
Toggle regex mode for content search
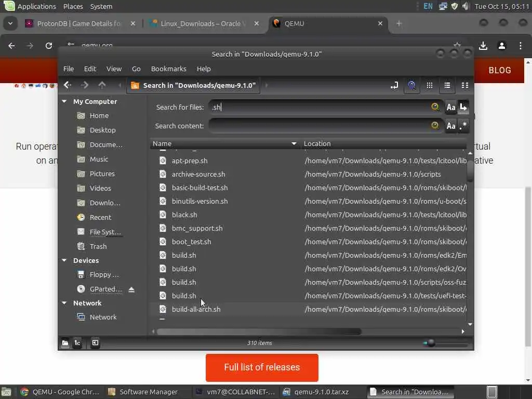coord(463,126)
